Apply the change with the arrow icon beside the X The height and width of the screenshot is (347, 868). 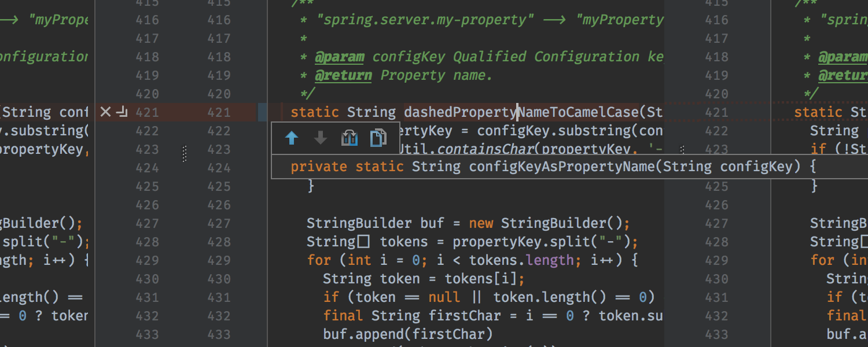[x=122, y=112]
